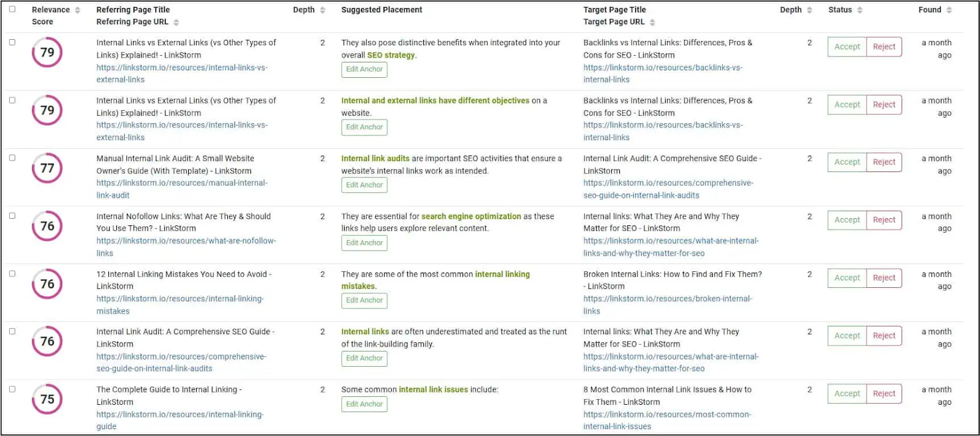Viewport: 980px width, 436px height.
Task: Edit Anchor for 'runt of the link-building family' placement
Action: [x=364, y=358]
